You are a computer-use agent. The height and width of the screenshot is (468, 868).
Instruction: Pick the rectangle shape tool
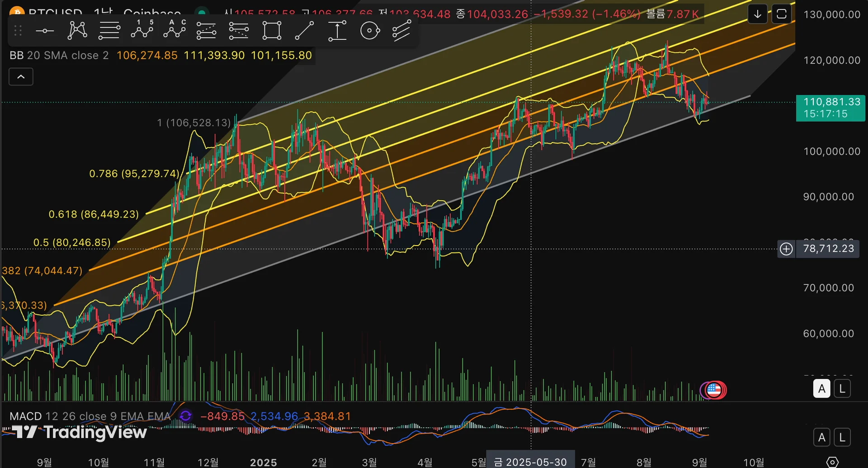272,31
